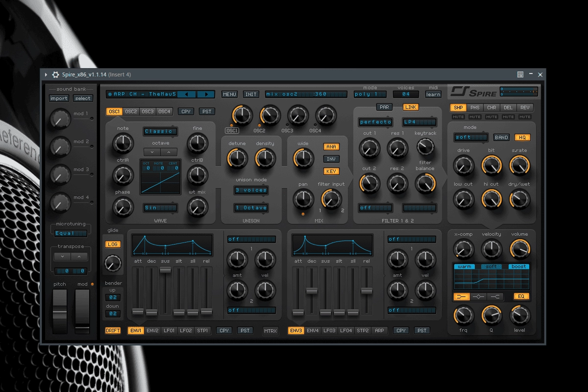Toggle the HQ quality button
The image size is (588, 392).
pos(522,138)
